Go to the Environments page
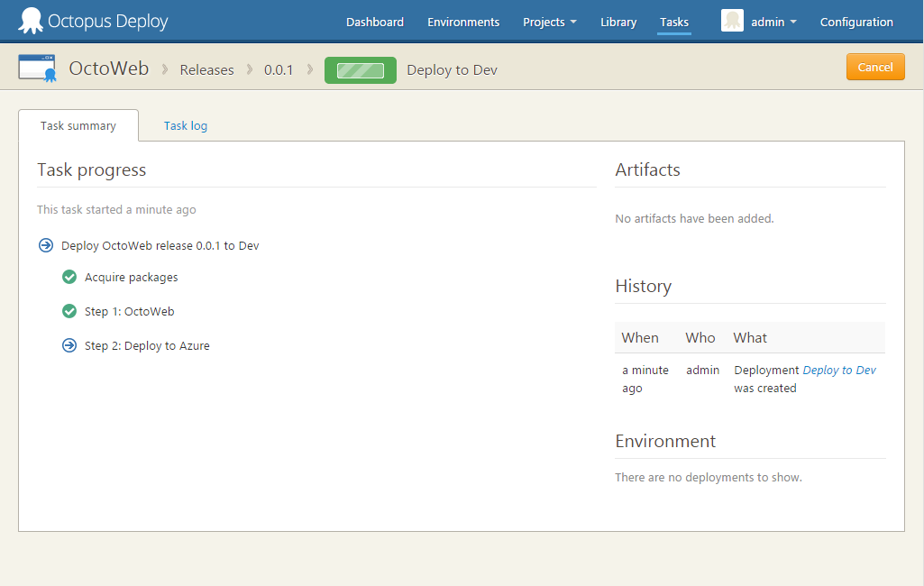The width and height of the screenshot is (924, 586). point(463,22)
